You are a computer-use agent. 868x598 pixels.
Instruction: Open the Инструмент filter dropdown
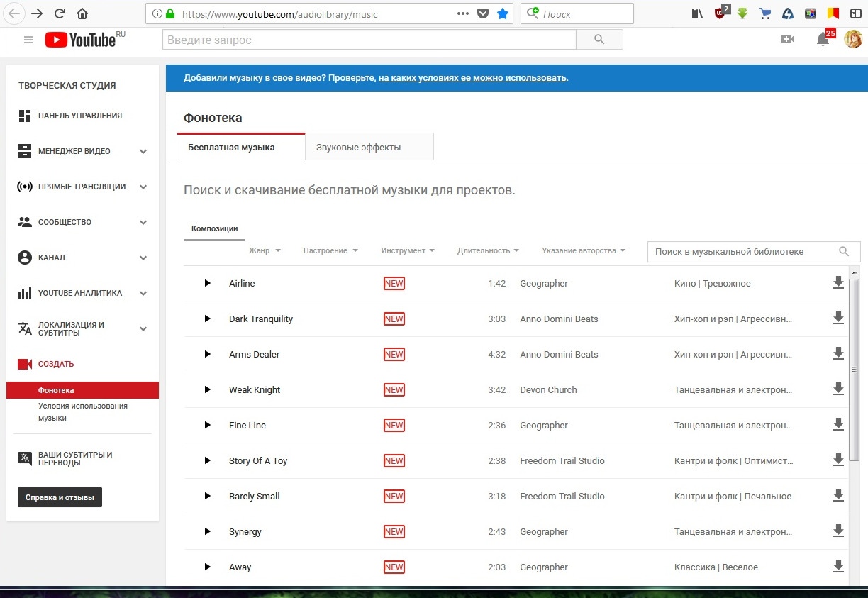[x=408, y=250]
